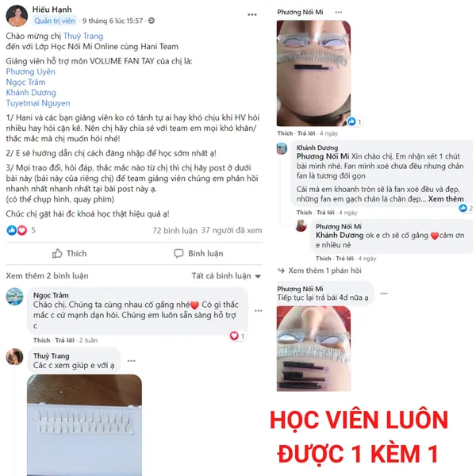Open three-dot menu next to top Phương Nối Mi

339,13
